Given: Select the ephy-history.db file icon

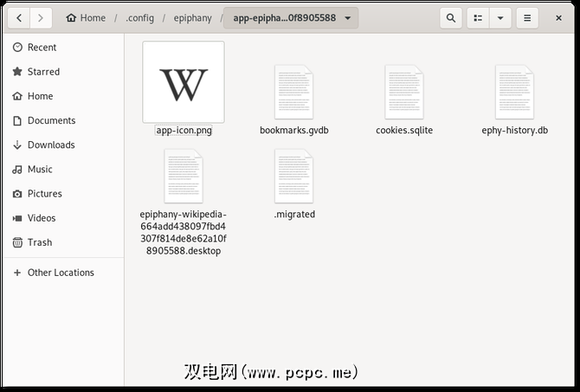Looking at the screenshot, I should 514,92.
